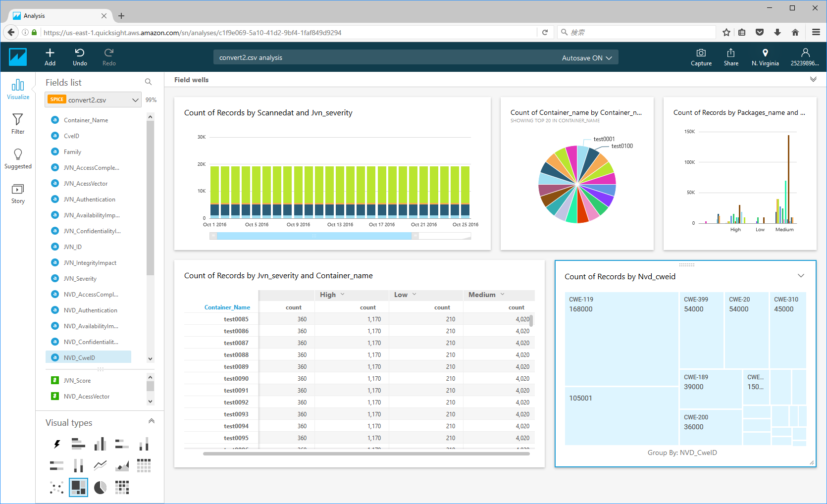Choose the scatter plot visual type
827x504 pixels.
pyautogui.click(x=57, y=487)
